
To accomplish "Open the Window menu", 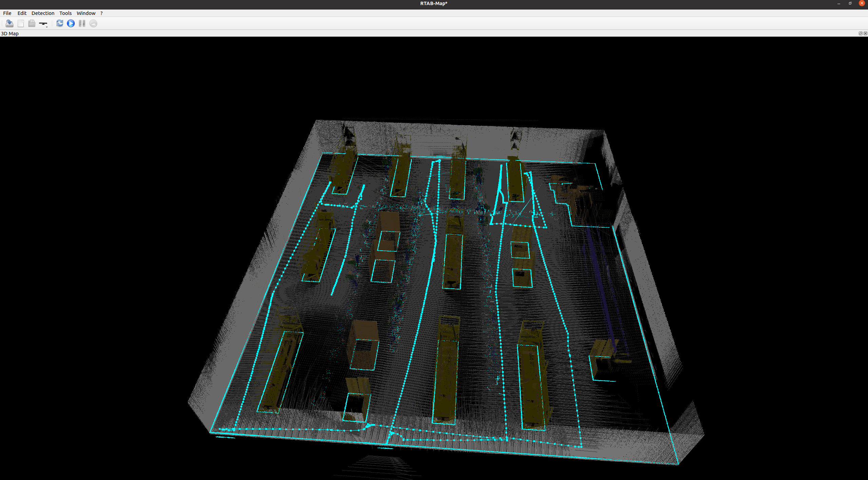I will coord(86,13).
